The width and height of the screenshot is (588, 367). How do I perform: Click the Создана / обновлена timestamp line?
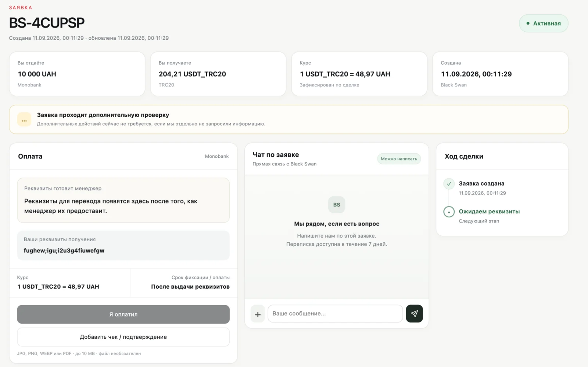89,38
